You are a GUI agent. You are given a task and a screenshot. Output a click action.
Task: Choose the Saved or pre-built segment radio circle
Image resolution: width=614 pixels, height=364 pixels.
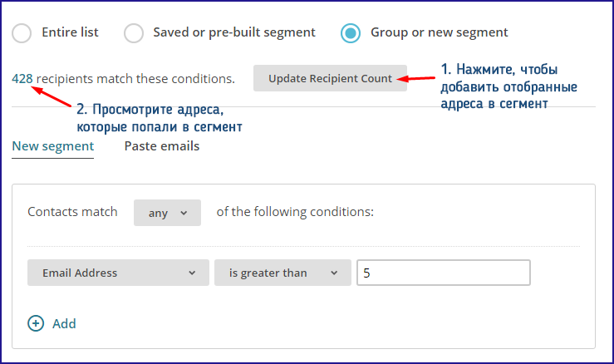click(134, 33)
